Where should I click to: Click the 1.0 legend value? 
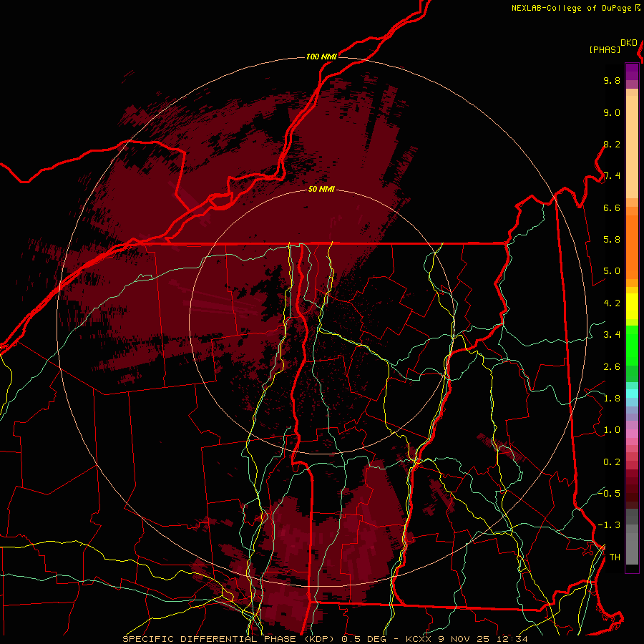pyautogui.click(x=612, y=430)
